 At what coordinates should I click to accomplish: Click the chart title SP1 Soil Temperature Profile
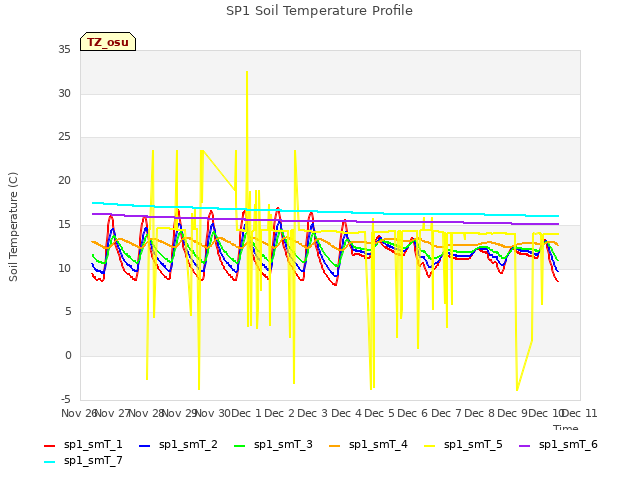(x=319, y=11)
